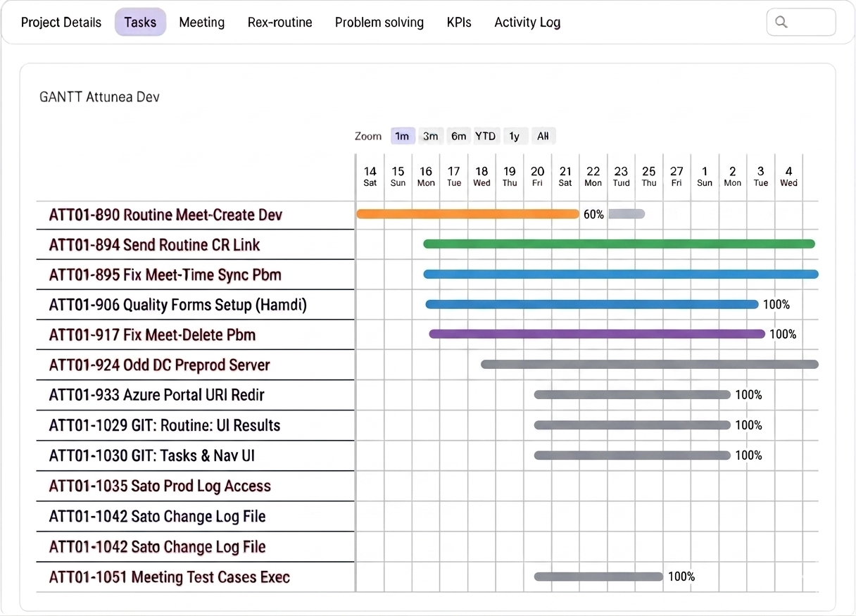Switch zoom to 1y
This screenshot has width=856, height=616.
point(514,136)
